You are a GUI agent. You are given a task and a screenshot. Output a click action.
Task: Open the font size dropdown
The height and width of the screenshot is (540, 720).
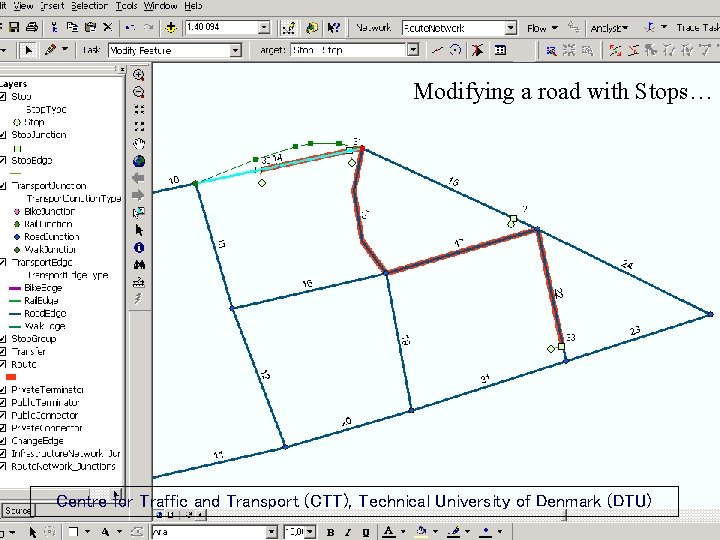[x=310, y=532]
